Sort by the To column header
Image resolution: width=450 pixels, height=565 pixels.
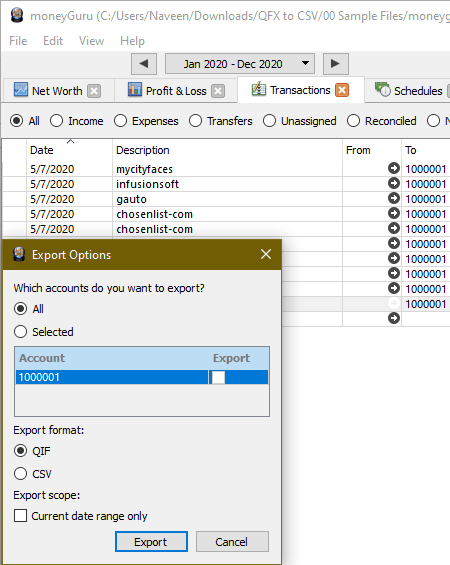coord(426,150)
